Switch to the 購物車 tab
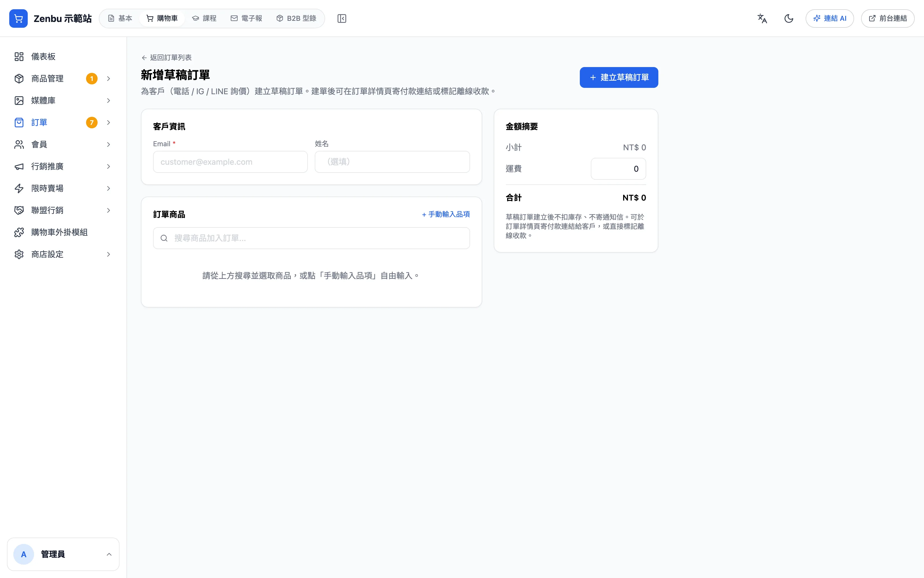The image size is (924, 578). coord(162,18)
